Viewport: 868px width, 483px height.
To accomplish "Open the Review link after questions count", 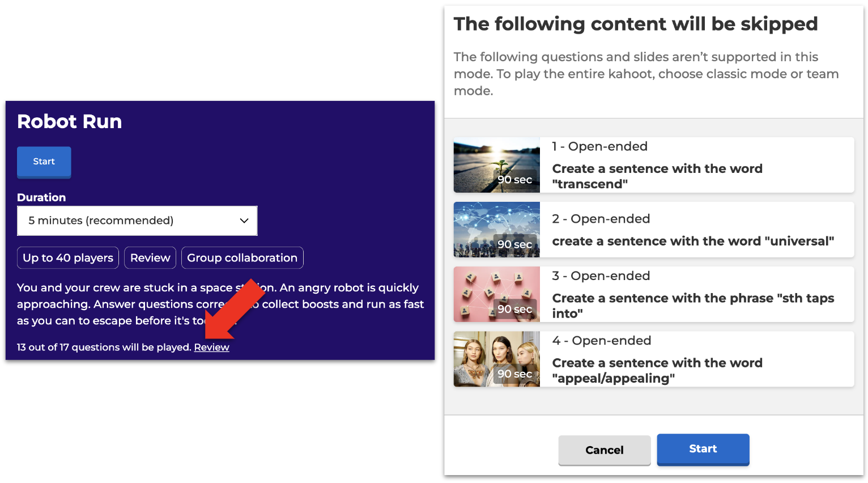I will click(211, 348).
